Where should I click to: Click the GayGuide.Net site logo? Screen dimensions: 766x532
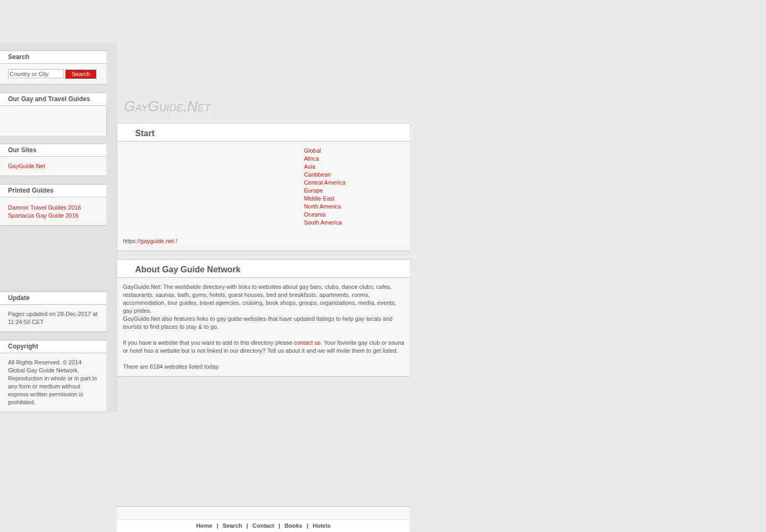[x=168, y=106]
